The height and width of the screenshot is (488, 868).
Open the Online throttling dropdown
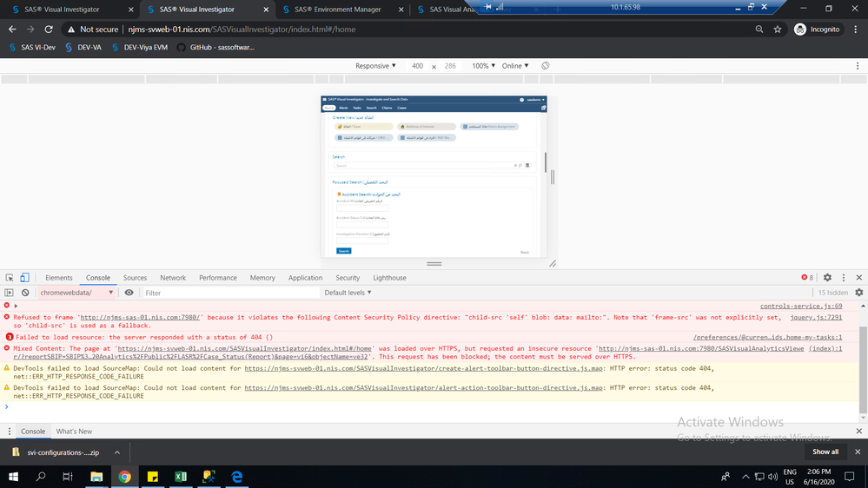[515, 66]
